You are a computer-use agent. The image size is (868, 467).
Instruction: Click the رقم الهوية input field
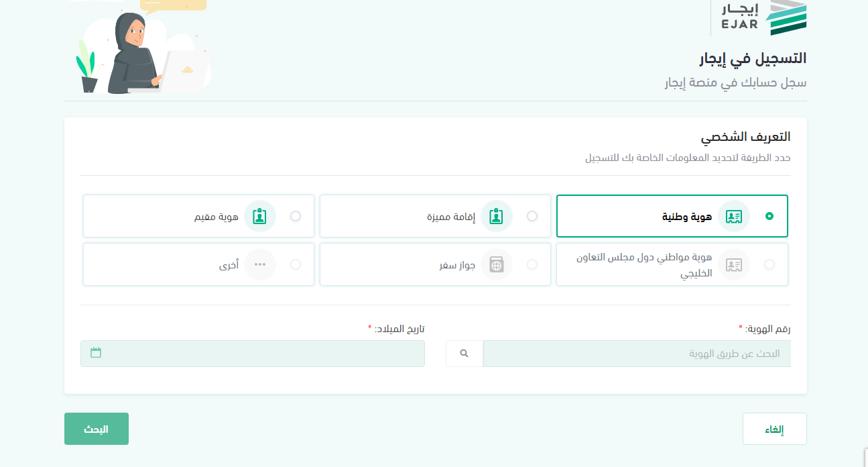(x=635, y=354)
